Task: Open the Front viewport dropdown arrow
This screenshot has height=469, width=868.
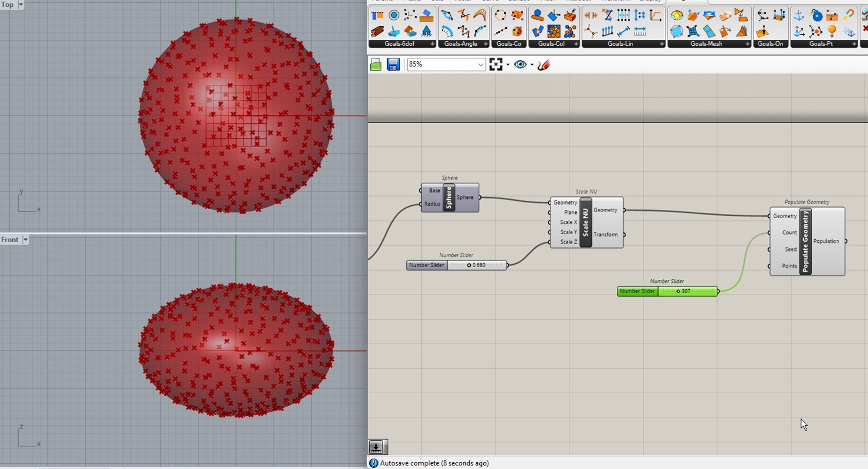Action: click(x=25, y=239)
